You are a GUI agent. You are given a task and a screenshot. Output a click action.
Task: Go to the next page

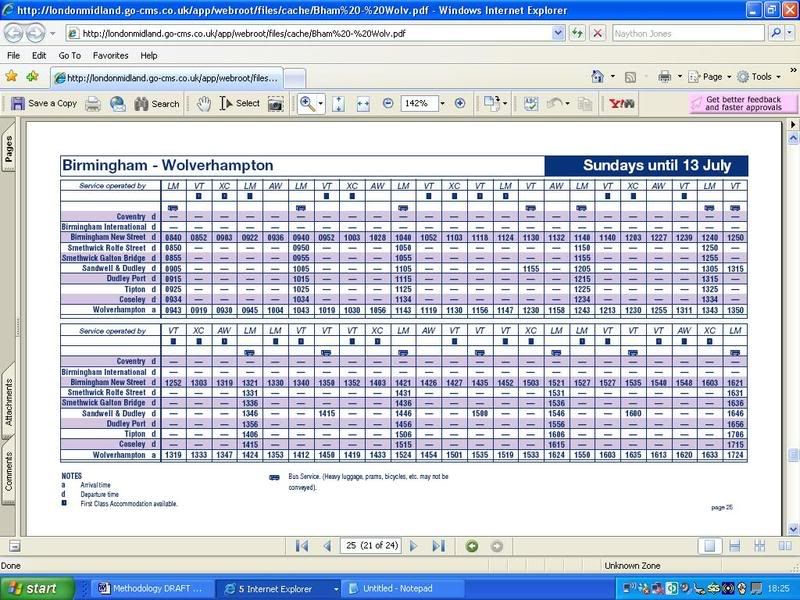[x=413, y=546]
